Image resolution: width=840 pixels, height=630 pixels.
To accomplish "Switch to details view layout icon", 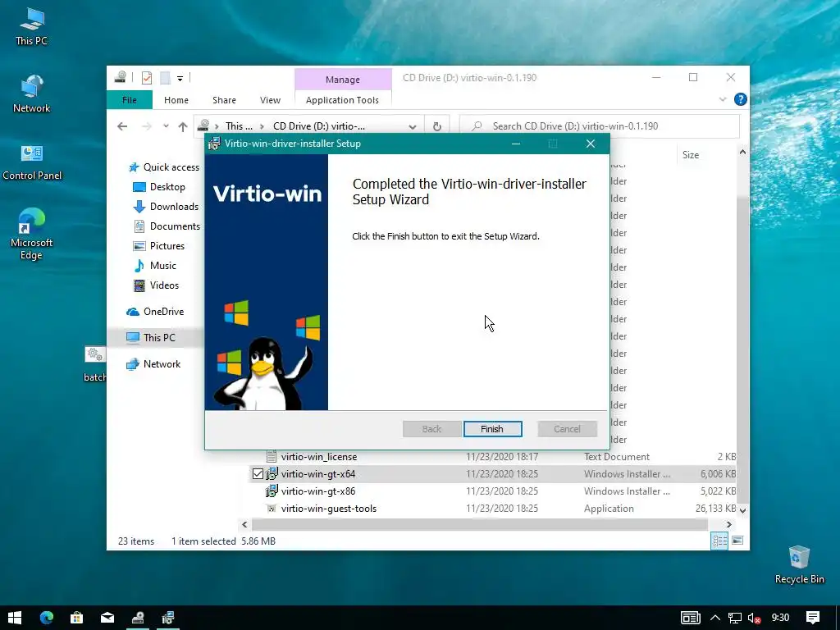I will (x=719, y=541).
